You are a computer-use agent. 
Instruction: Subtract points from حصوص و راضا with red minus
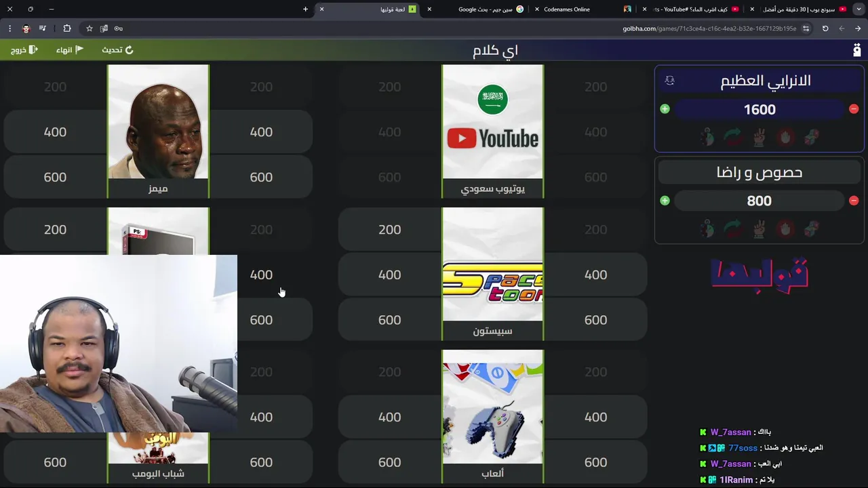(x=854, y=201)
